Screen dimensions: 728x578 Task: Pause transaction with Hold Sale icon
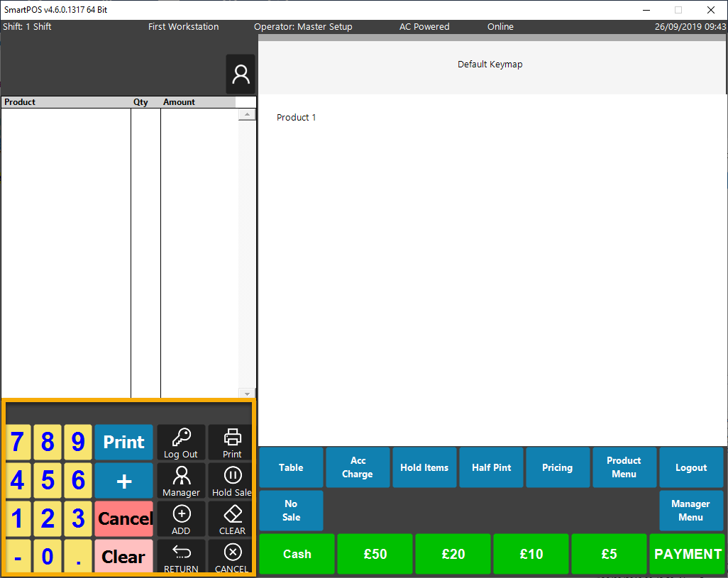232,481
